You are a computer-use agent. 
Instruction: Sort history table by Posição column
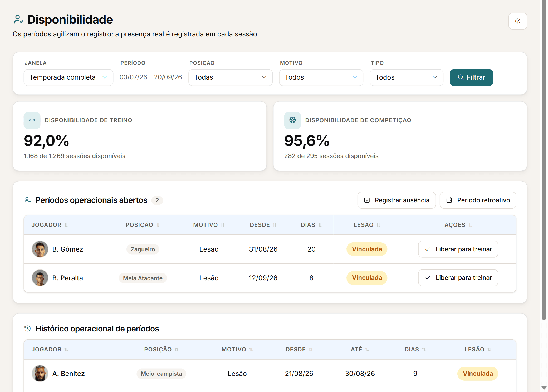[x=161, y=350]
